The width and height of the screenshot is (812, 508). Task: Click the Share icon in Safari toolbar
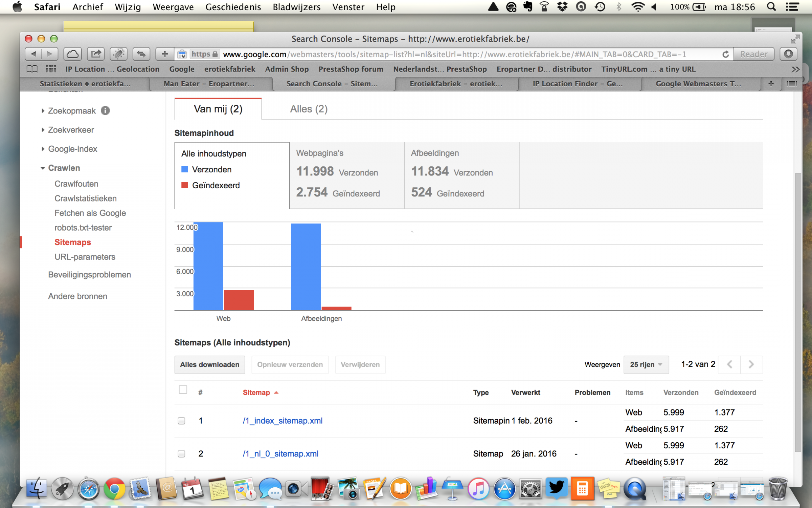click(96, 54)
